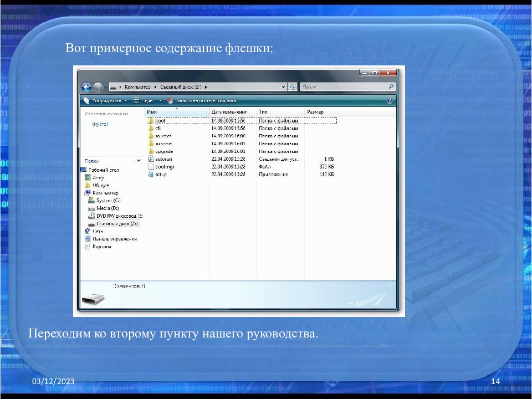Click into the Поиск search field
Viewport: 532px width, 399px height.
coord(344,87)
